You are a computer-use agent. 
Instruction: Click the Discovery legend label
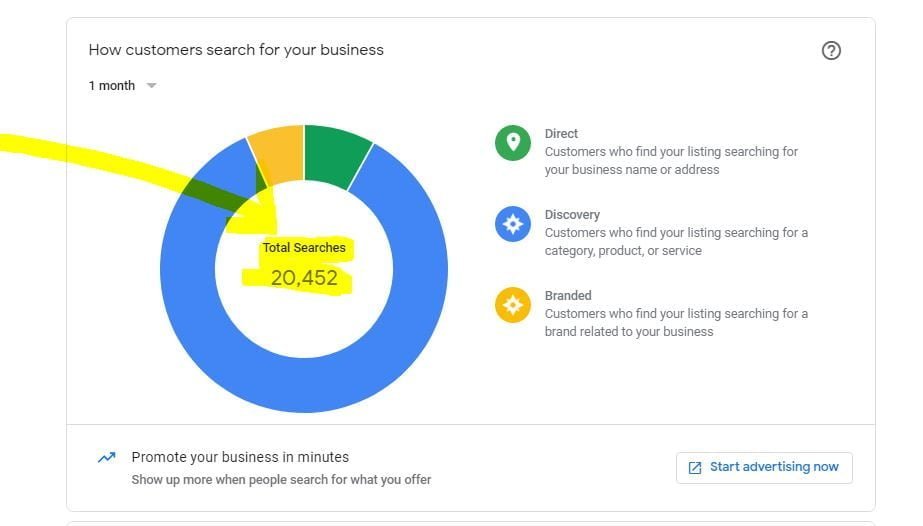click(x=572, y=214)
